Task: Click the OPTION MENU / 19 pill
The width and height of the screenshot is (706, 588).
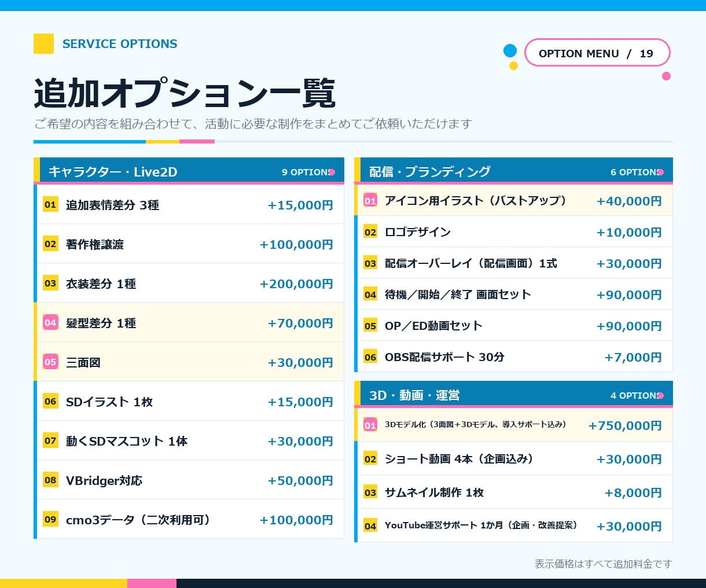Action: (x=597, y=53)
